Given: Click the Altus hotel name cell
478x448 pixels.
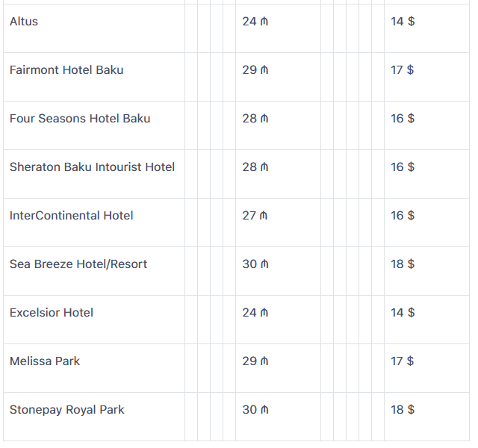Looking at the screenshot, I should [24, 22].
